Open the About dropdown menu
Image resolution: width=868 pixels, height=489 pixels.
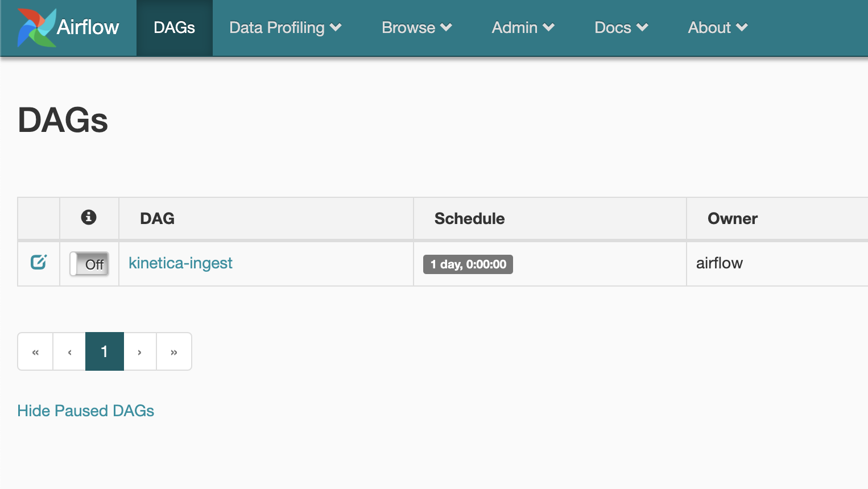pyautogui.click(x=718, y=27)
